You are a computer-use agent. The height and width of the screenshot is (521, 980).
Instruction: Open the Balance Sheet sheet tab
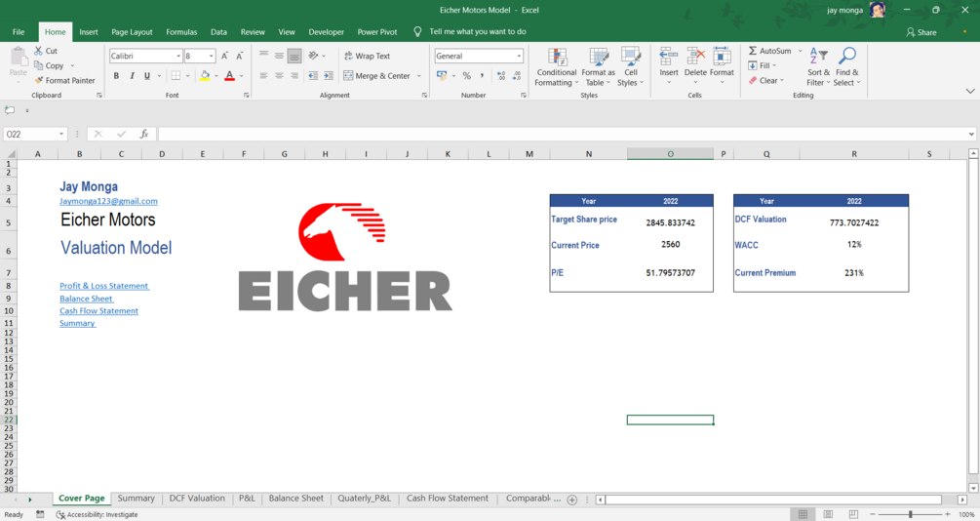point(296,498)
